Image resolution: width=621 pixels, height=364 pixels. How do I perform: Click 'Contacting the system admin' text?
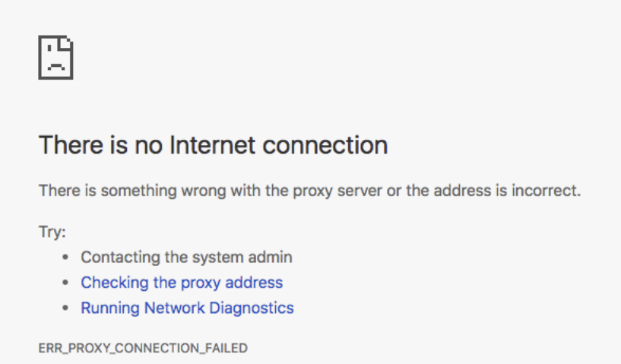(186, 257)
